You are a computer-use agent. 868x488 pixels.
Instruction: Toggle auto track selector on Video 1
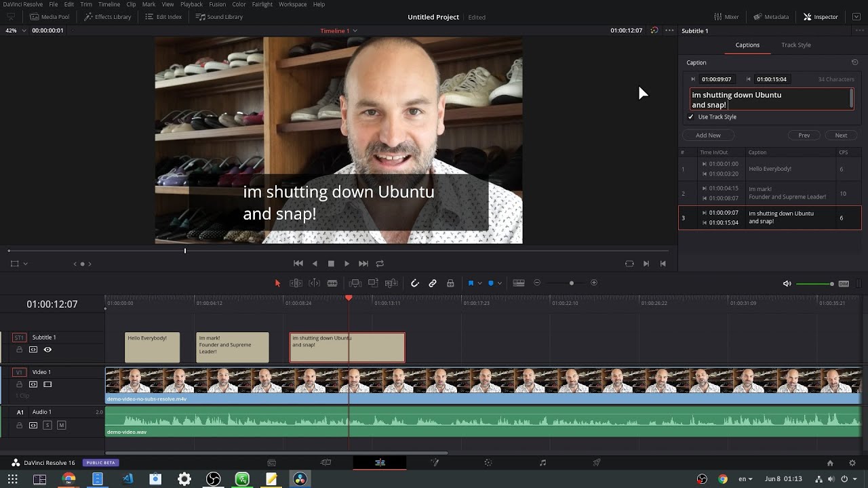[x=33, y=384]
